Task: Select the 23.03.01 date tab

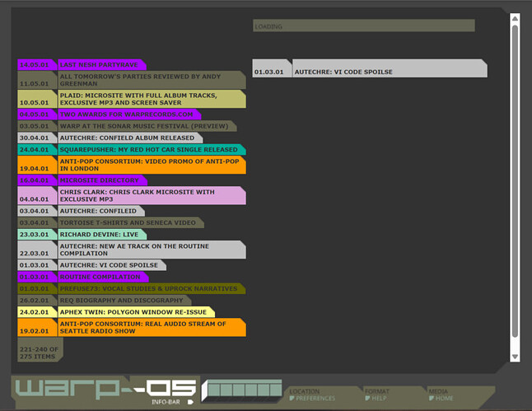Action: pos(37,234)
